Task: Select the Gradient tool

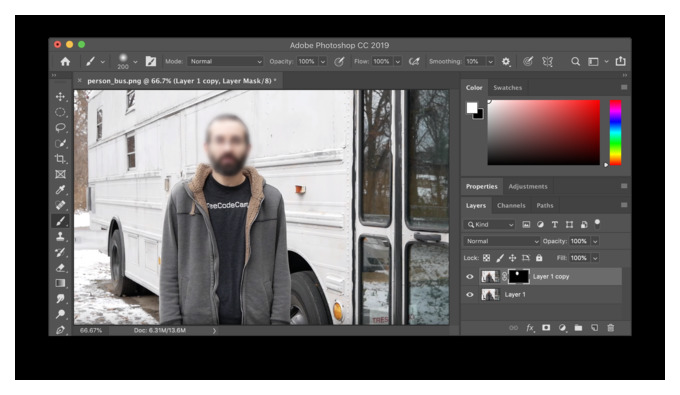Action: click(60, 283)
